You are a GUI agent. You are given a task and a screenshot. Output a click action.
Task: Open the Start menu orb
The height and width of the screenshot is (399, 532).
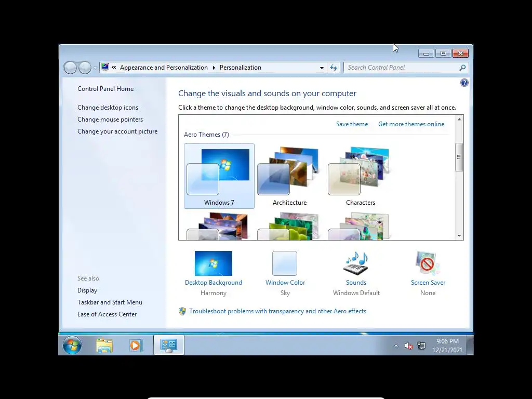(x=72, y=345)
